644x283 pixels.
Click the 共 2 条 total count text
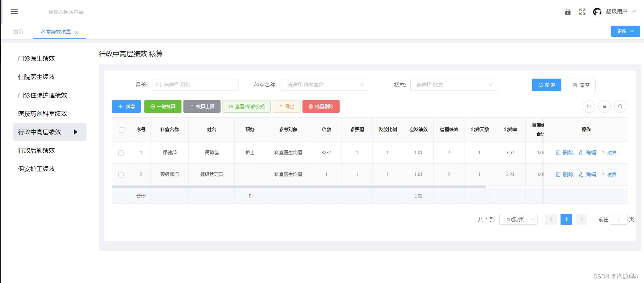(x=485, y=220)
